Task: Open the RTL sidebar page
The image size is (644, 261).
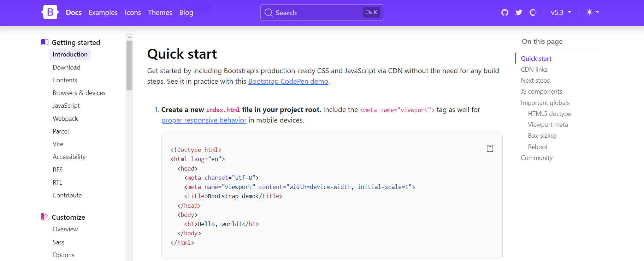Action: click(x=58, y=183)
